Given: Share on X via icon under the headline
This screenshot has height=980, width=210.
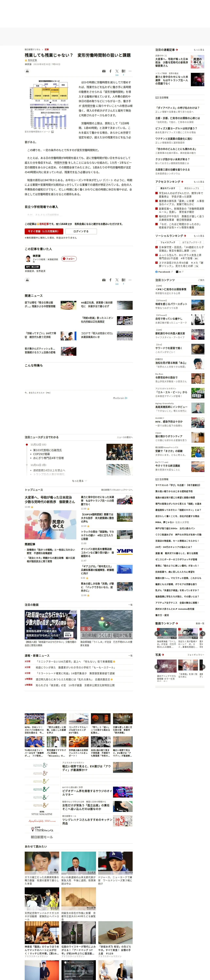Looking at the screenshot, I should (117, 71).
